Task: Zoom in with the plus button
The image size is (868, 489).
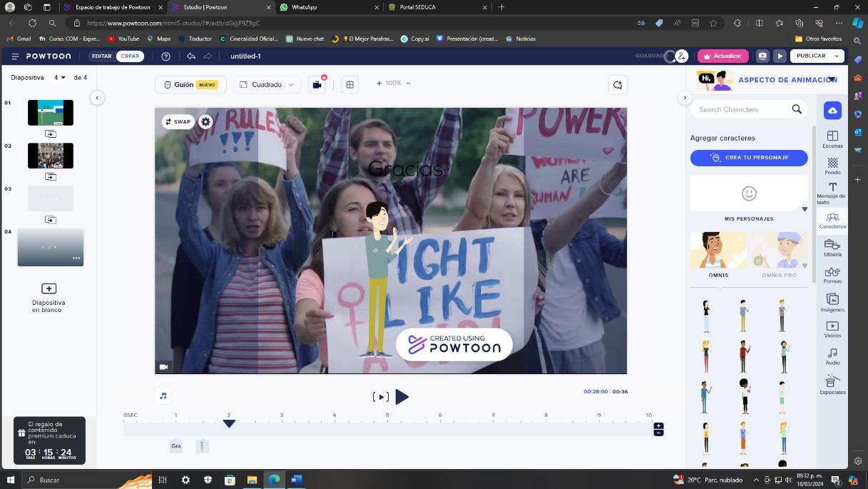Action: [379, 84]
